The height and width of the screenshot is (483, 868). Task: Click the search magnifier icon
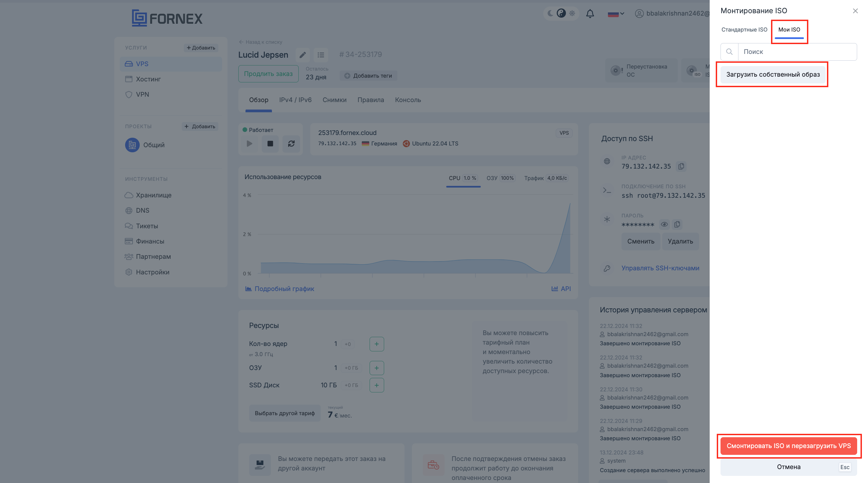coord(729,52)
